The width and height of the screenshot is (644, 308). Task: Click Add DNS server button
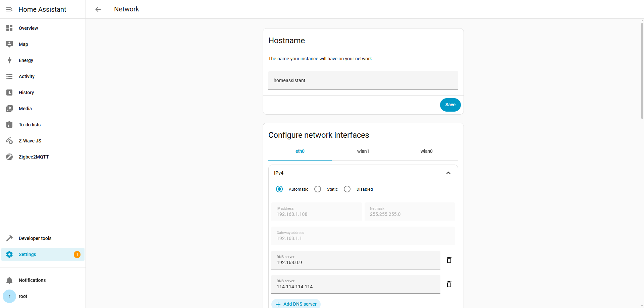(x=296, y=304)
